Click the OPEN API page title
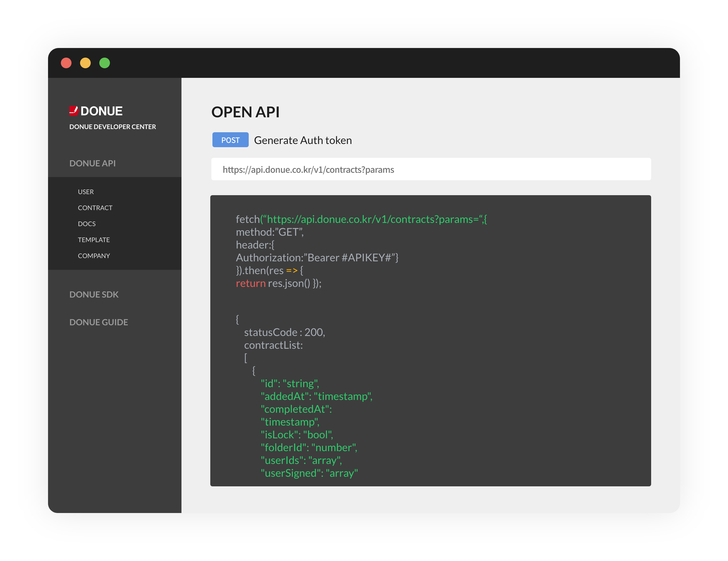Screen dimensions: 728x561 click(x=246, y=112)
